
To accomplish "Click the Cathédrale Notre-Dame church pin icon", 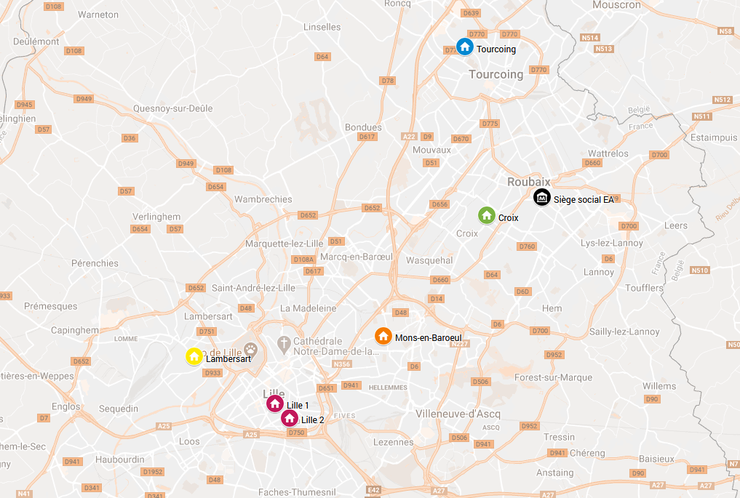I will click(x=284, y=345).
